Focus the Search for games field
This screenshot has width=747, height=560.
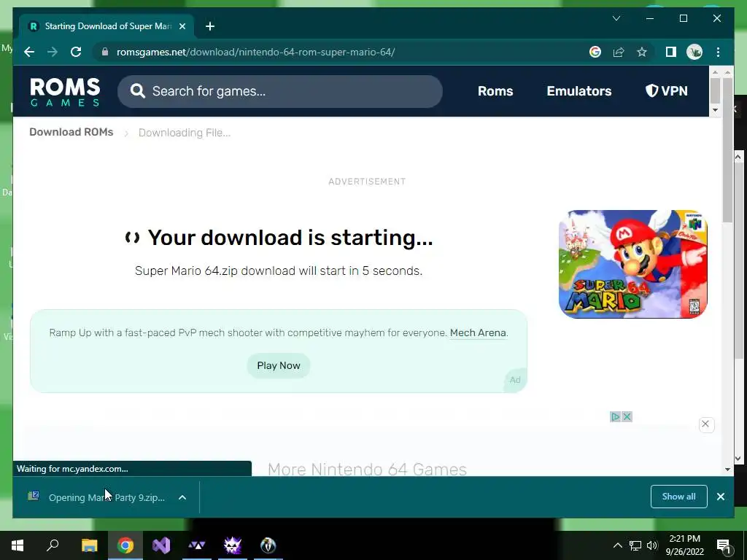(279, 91)
